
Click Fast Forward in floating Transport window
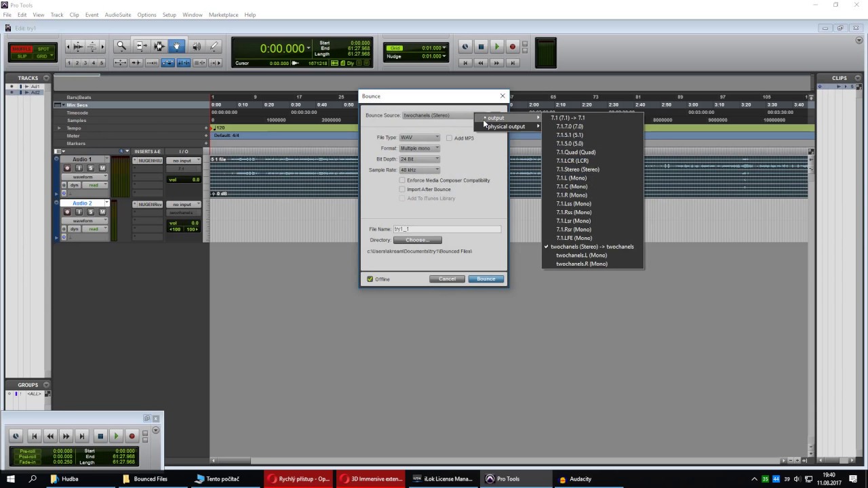pyautogui.click(x=66, y=436)
